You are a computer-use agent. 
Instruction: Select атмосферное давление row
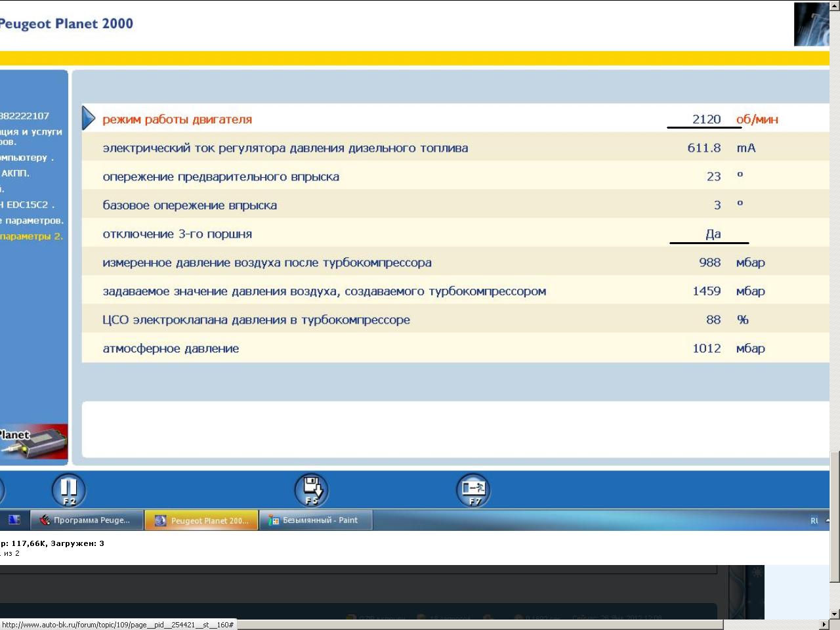click(455, 348)
